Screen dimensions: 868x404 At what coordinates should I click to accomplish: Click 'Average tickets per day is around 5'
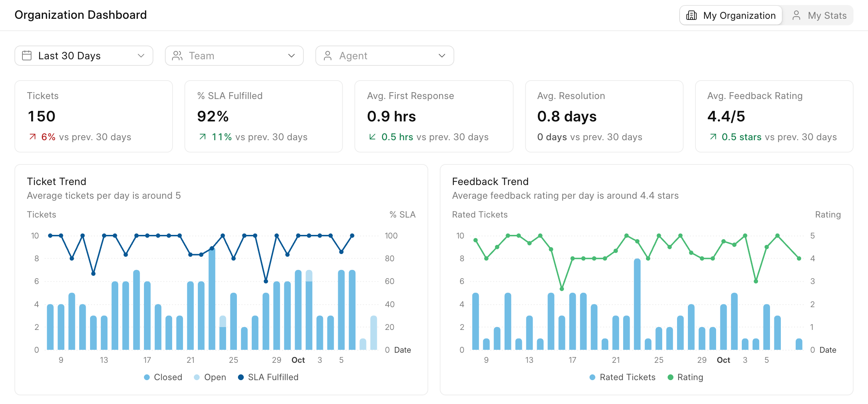point(104,195)
